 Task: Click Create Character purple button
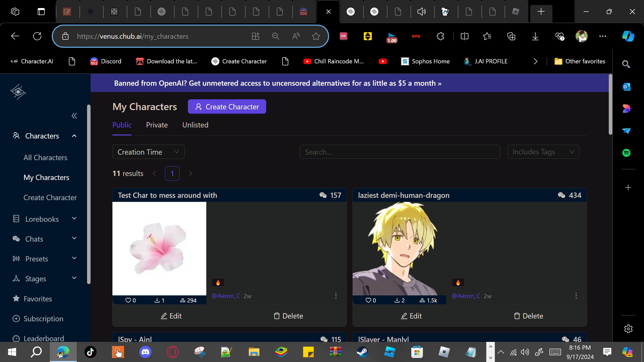click(x=227, y=107)
